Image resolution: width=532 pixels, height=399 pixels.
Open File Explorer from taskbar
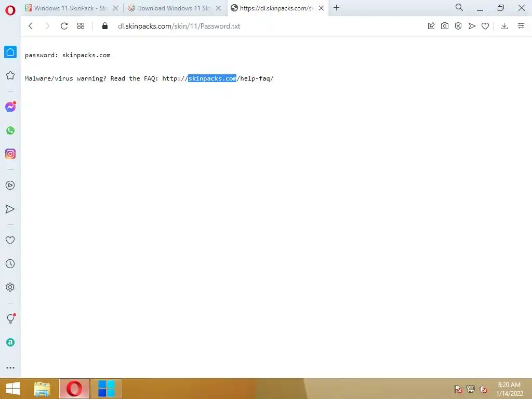tap(42, 389)
